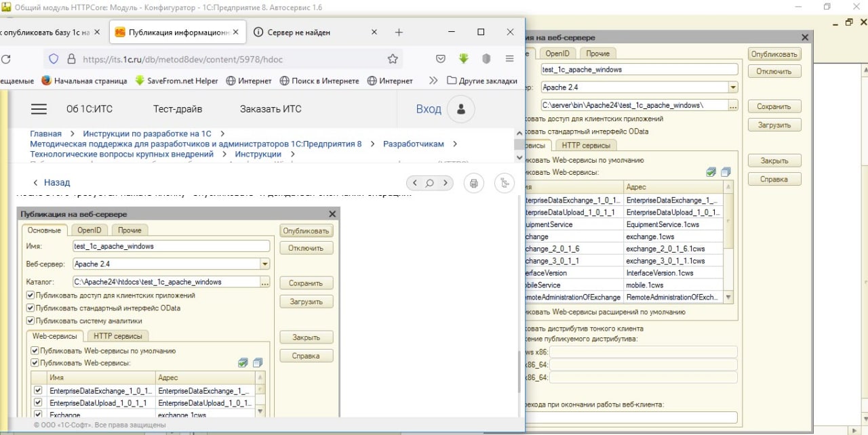868x435 pixels.
Task: Toggle 'Публиковать Web-сервисы по умолчанию' in the article screenshot
Action: coord(35,351)
